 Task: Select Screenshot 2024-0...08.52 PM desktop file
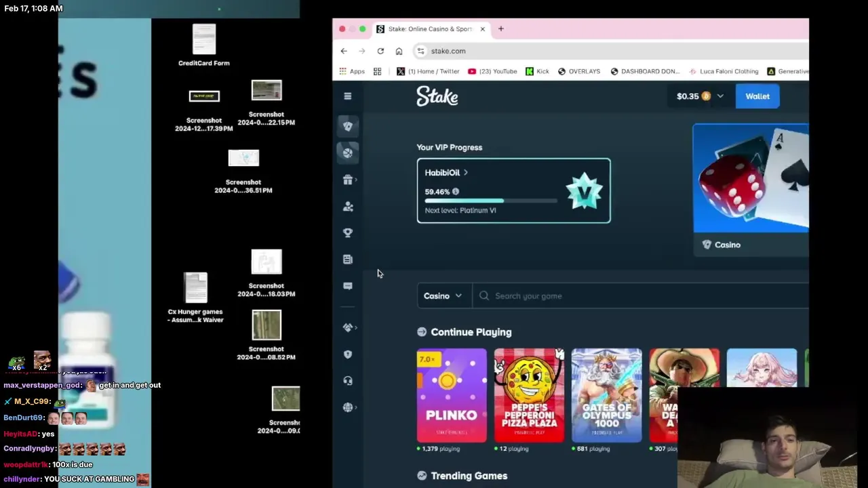pyautogui.click(x=267, y=335)
